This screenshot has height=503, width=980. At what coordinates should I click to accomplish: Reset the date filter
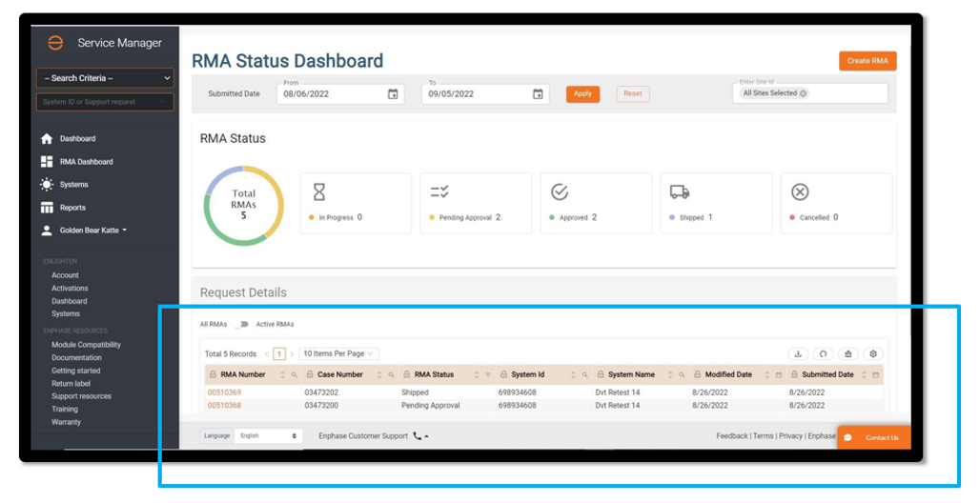(x=632, y=93)
